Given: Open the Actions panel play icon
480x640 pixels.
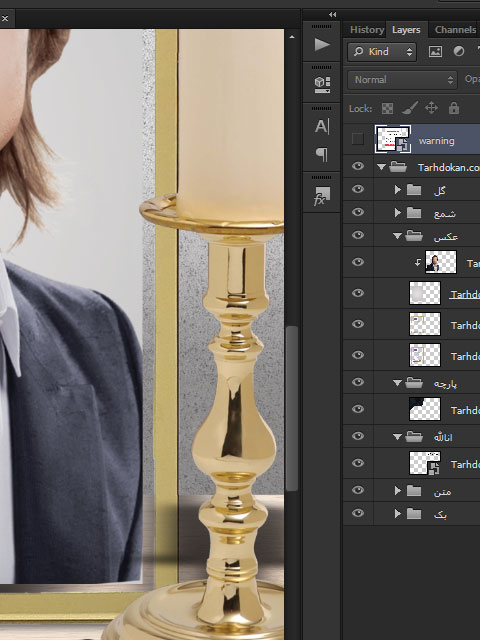Looking at the screenshot, I should pyautogui.click(x=322, y=44).
